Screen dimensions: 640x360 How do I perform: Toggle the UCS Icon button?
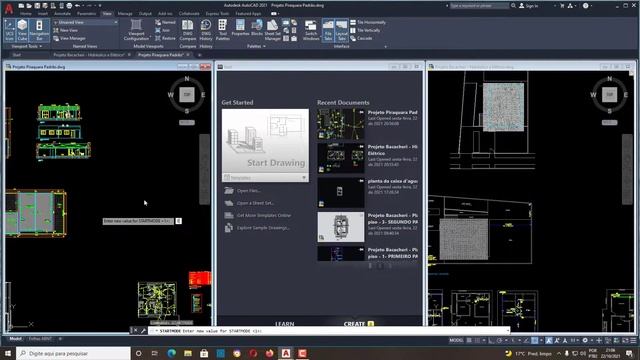coord(9,30)
